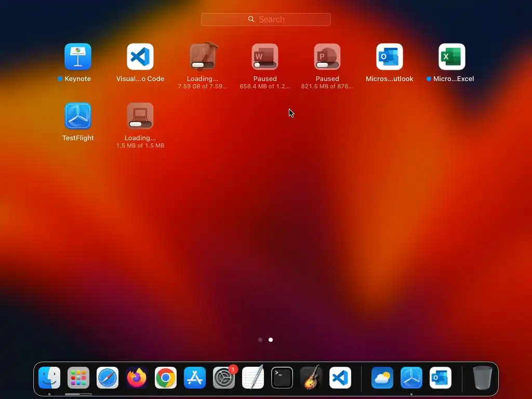This screenshot has width=532, height=399.
Task: Select the second Launchpad page dot
Action: [271, 340]
